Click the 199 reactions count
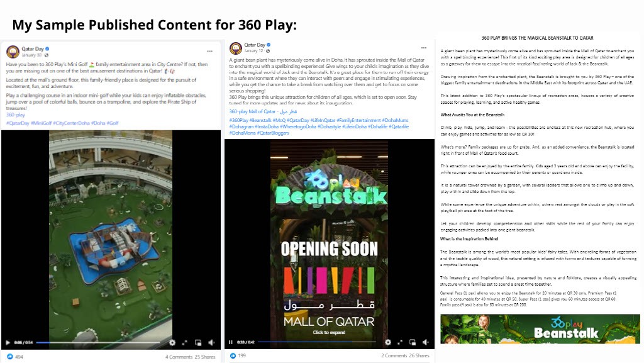 [x=242, y=355]
